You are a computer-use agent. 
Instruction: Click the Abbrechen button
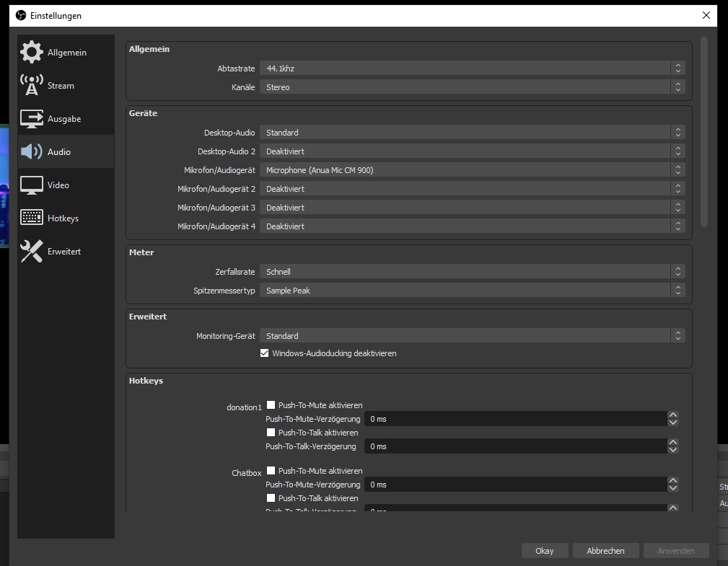click(x=605, y=551)
